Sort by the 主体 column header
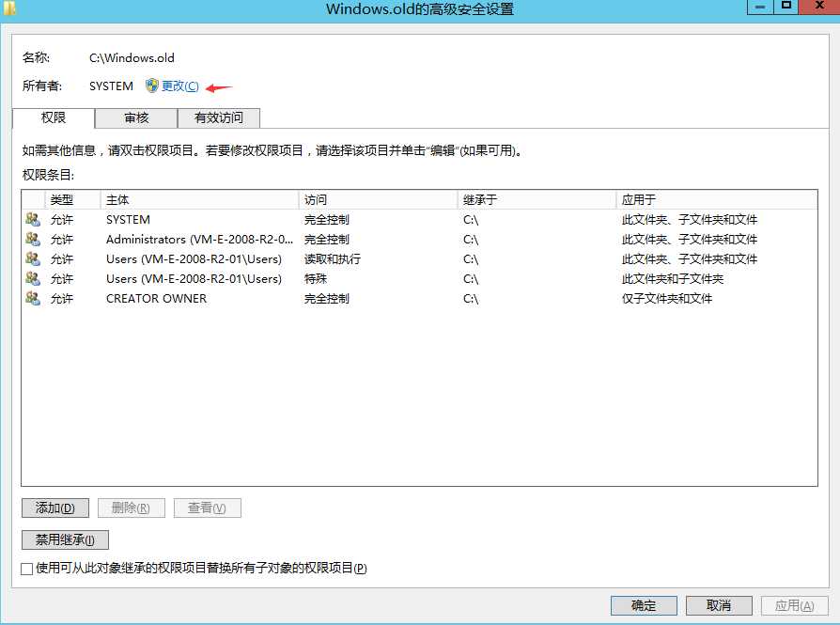 (199, 200)
